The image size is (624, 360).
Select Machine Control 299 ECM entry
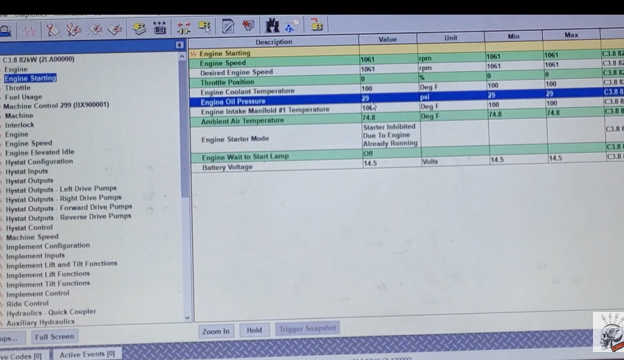[x=56, y=105]
